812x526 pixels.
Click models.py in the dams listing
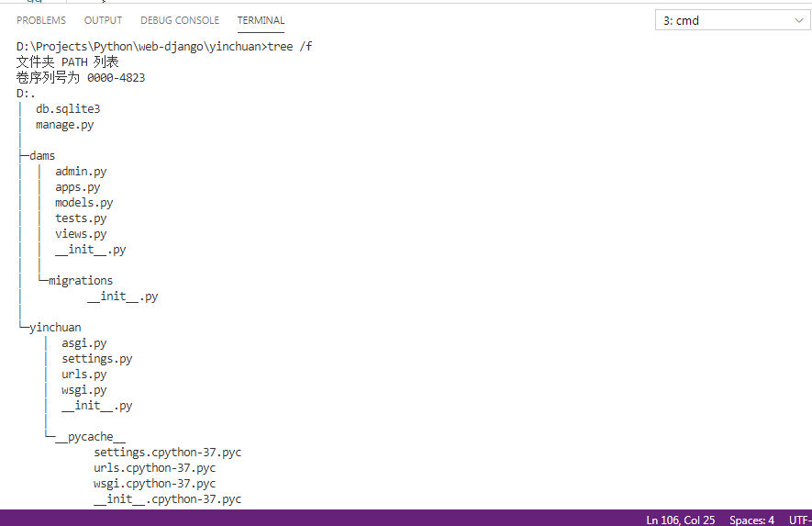(x=83, y=203)
